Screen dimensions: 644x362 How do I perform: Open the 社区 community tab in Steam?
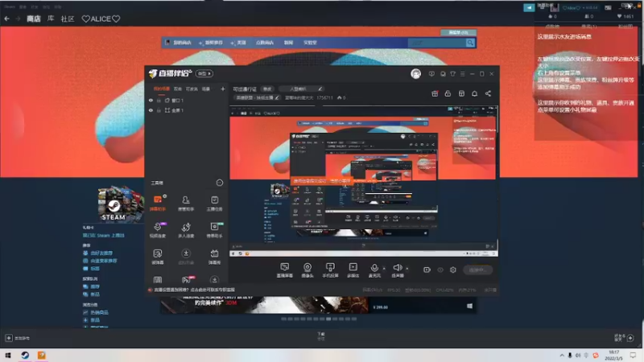[68, 19]
